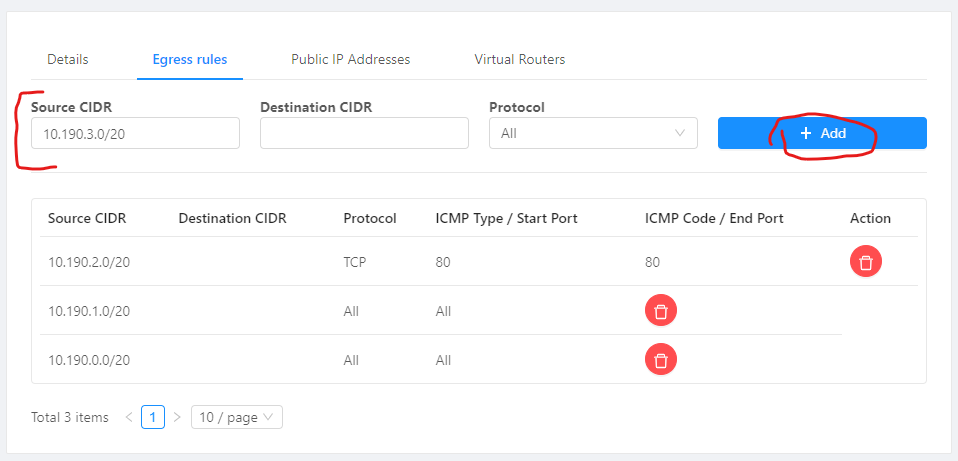
Task: Focus the Source CIDR input field
Action: (135, 133)
